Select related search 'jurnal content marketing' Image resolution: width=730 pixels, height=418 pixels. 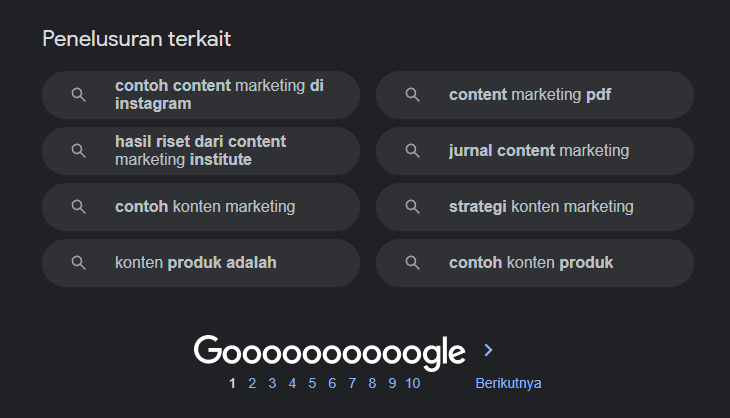[535, 151]
